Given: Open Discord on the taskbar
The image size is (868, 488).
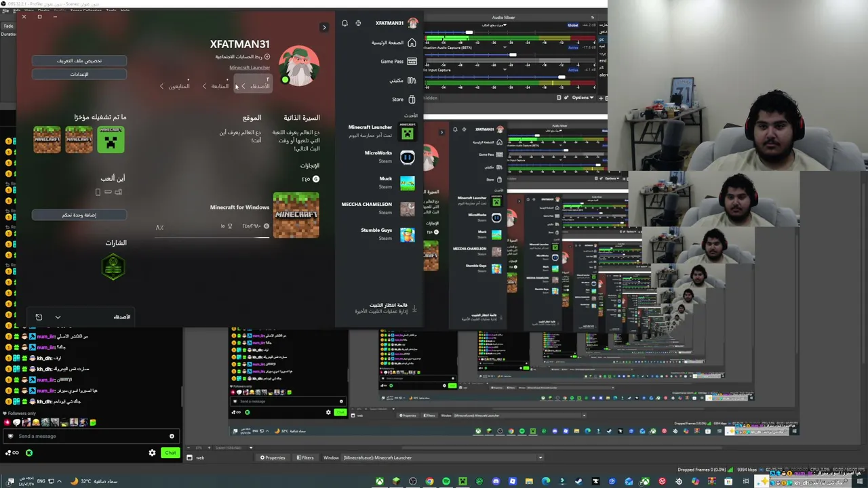Looking at the screenshot, I should click(x=496, y=482).
